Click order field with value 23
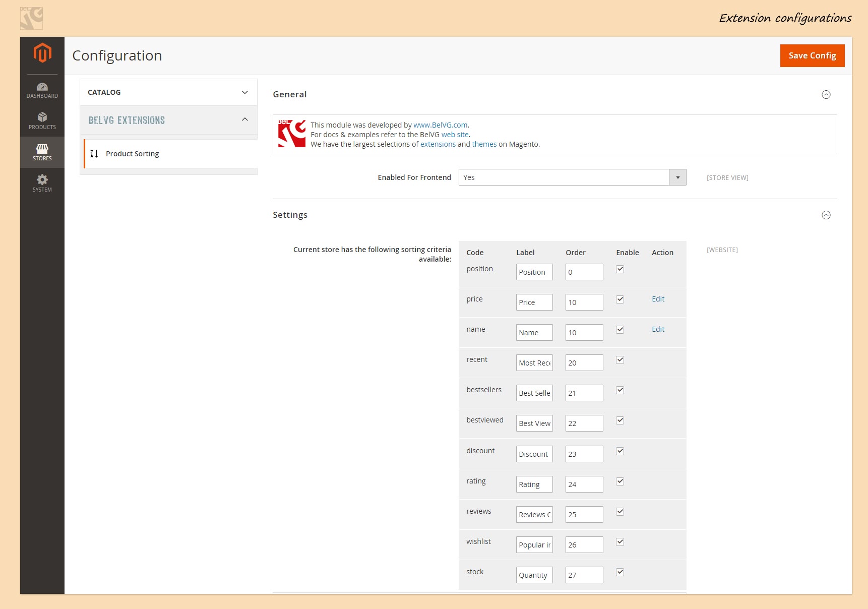Viewport: 868px width, 609px height. pyautogui.click(x=584, y=454)
